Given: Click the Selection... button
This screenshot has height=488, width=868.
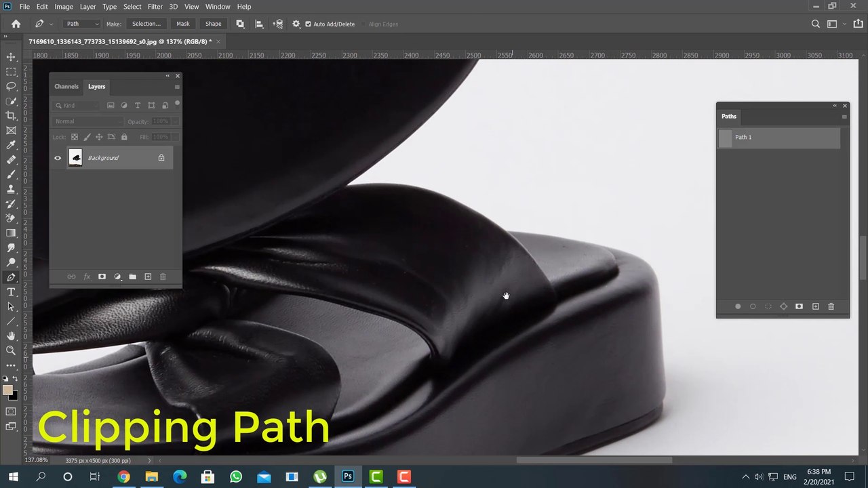Looking at the screenshot, I should 146,24.
